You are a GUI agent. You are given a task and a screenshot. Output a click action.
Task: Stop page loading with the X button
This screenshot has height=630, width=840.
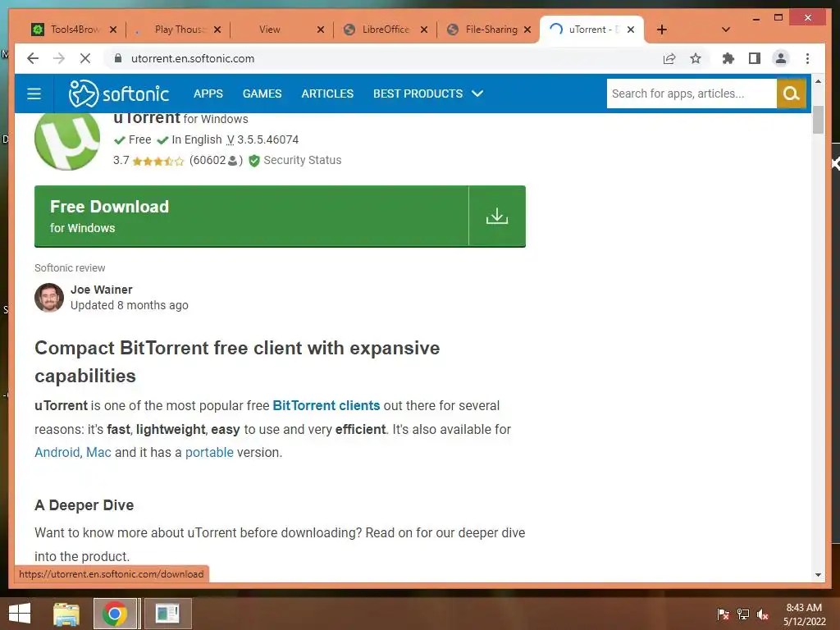tap(85, 58)
